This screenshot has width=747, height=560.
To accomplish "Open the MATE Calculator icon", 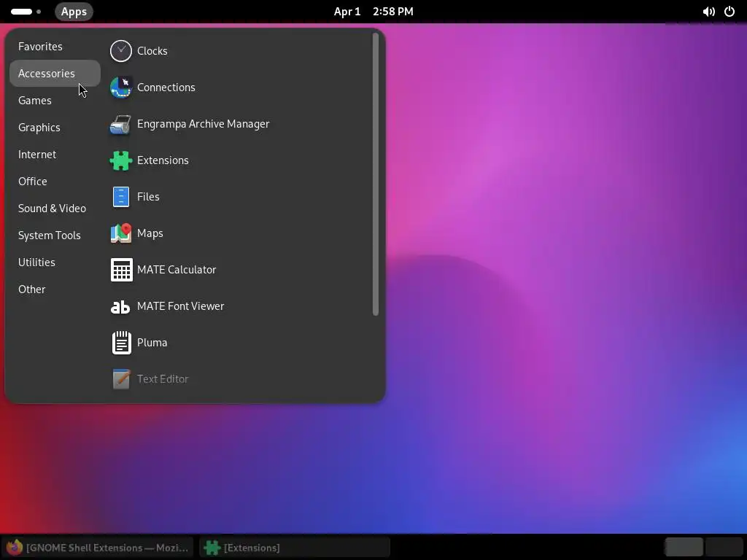I will coord(121,270).
